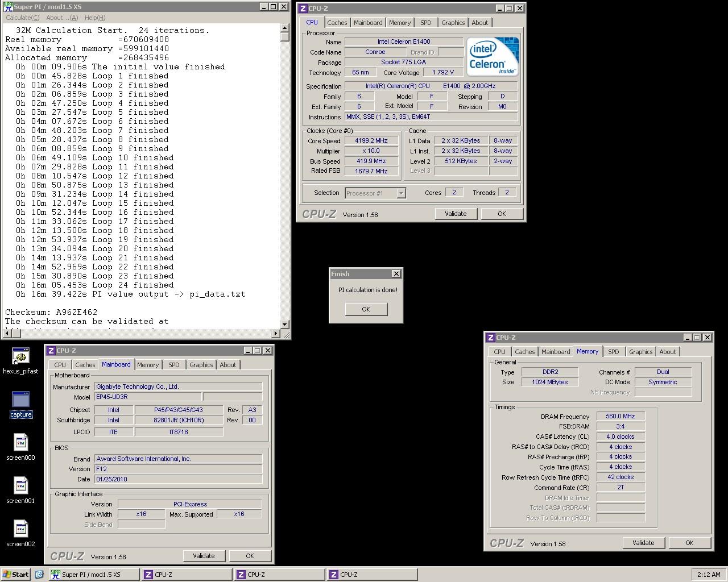This screenshot has height=582, width=728.
Task: Select About tab in the Memory CPU-Z window
Action: (668, 352)
